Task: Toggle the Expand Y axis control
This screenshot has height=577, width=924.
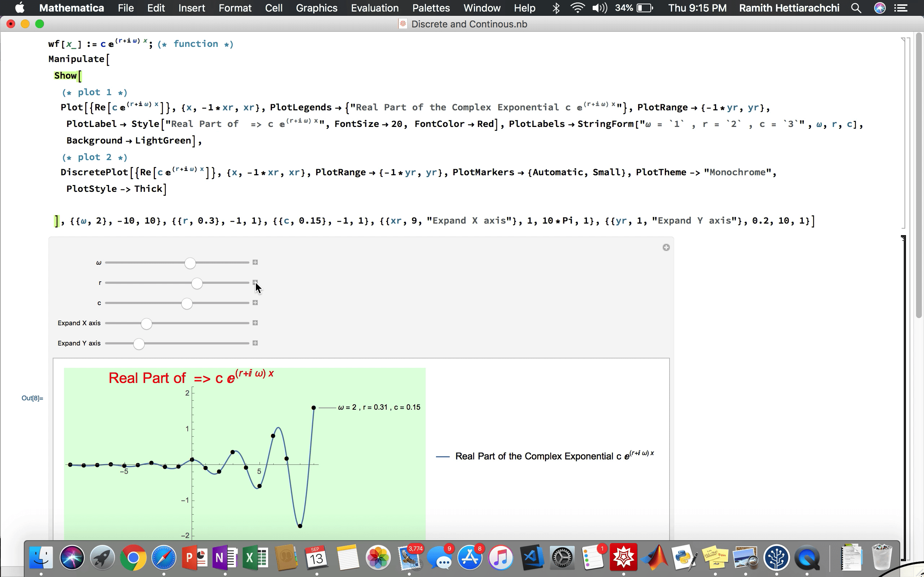Action: coord(255,343)
